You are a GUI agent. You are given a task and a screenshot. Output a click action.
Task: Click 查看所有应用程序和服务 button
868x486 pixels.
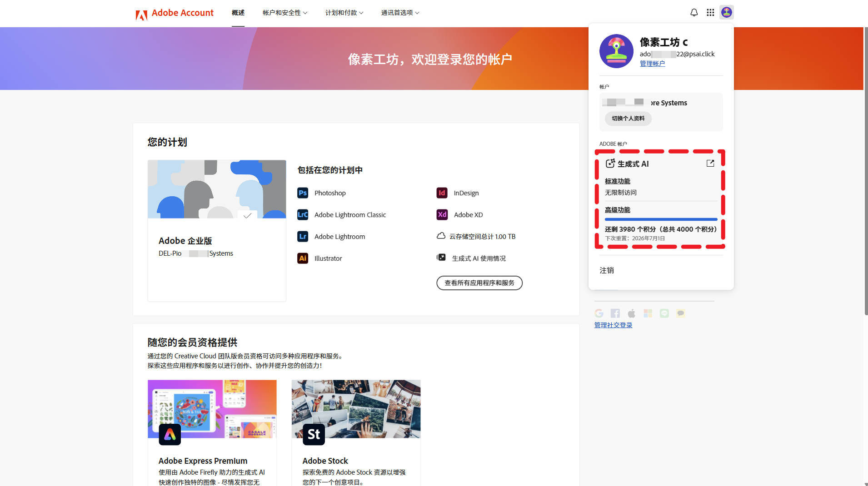pos(479,283)
